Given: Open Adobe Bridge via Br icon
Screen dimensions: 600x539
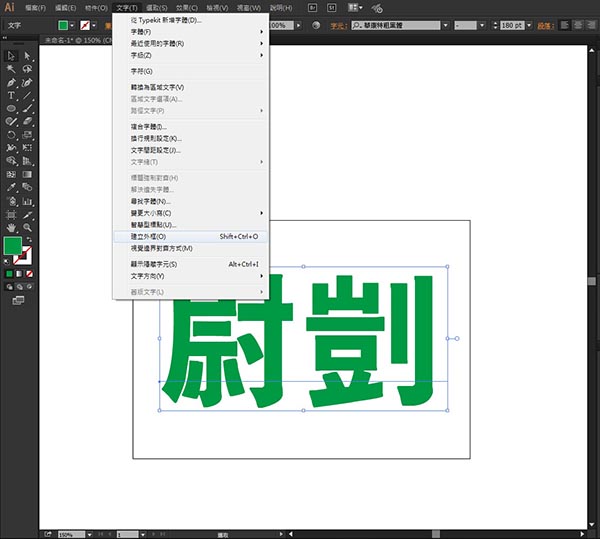Looking at the screenshot, I should tap(314, 7).
